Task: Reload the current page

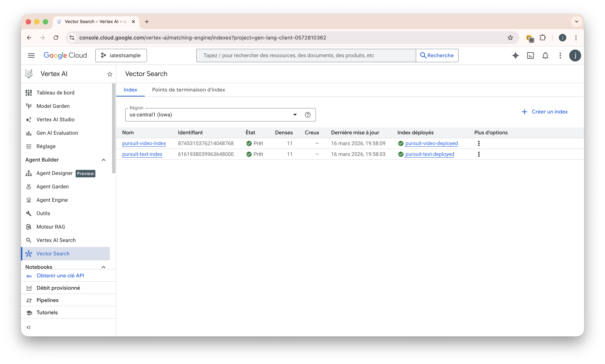Action: [x=56, y=37]
